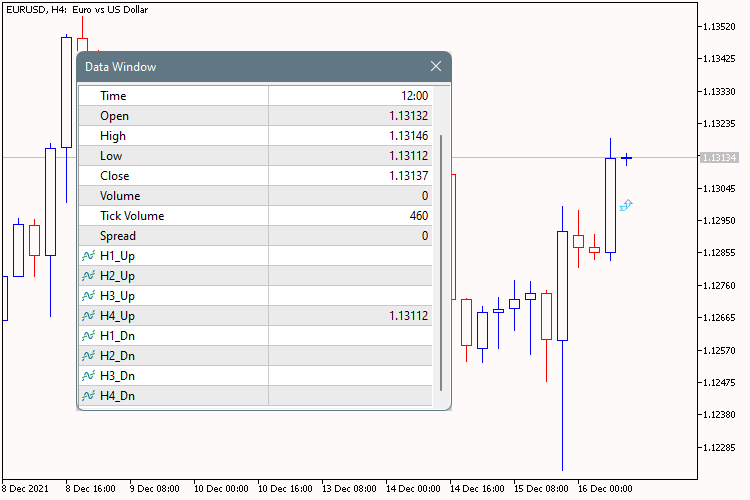
Task: Select the Time row label
Action: pyautogui.click(x=113, y=96)
